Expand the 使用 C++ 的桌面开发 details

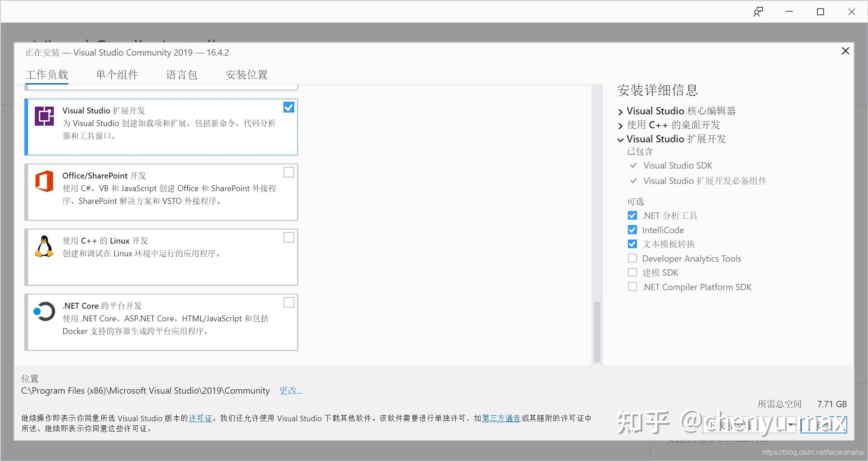(x=621, y=126)
